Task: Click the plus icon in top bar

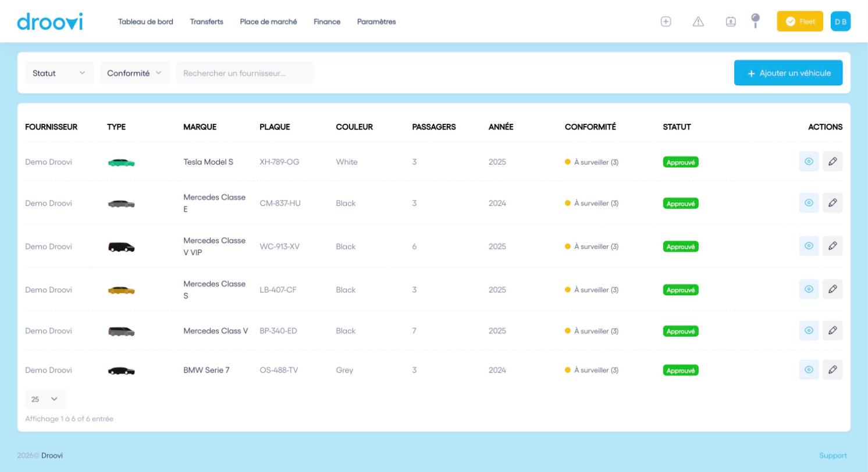Action: click(x=666, y=22)
